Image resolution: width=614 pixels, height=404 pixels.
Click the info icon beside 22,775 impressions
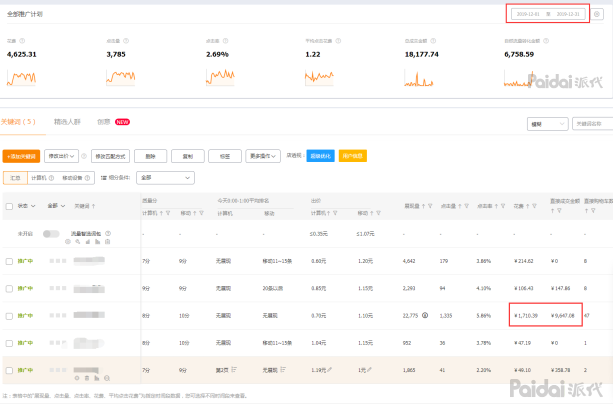425,315
